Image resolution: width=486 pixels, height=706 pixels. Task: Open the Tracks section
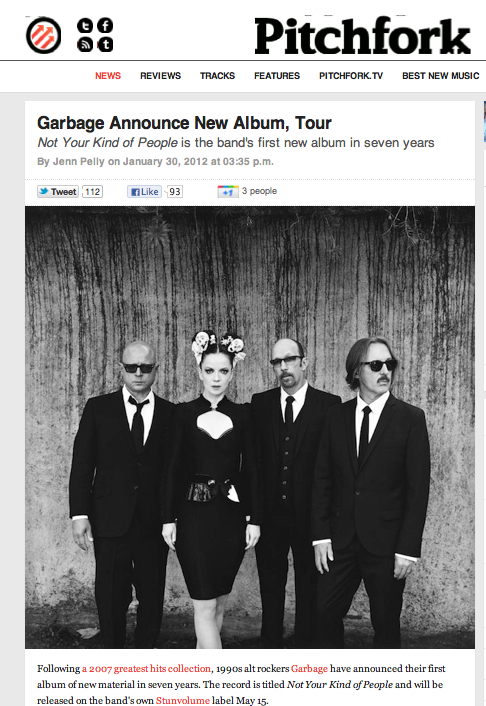click(x=218, y=76)
